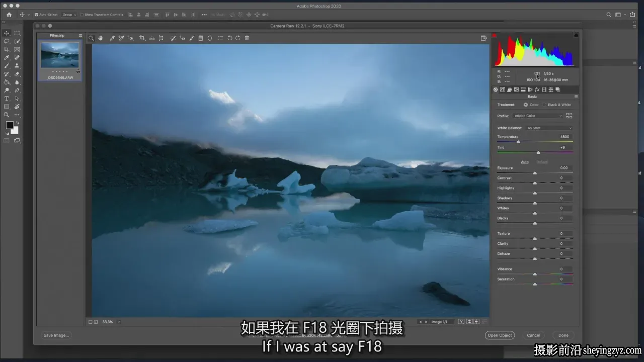Toggle full screen mode icon above preview
644x362 pixels.
coord(484,38)
